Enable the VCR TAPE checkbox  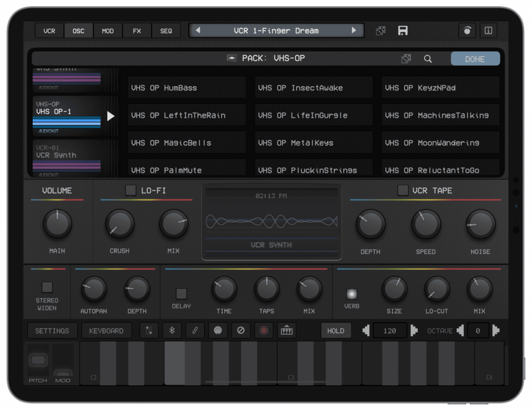point(403,190)
